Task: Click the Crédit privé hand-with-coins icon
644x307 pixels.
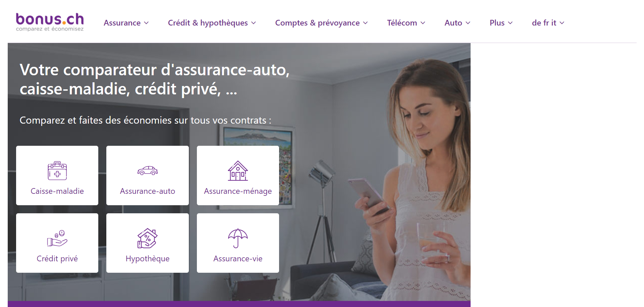Action: pyautogui.click(x=57, y=238)
